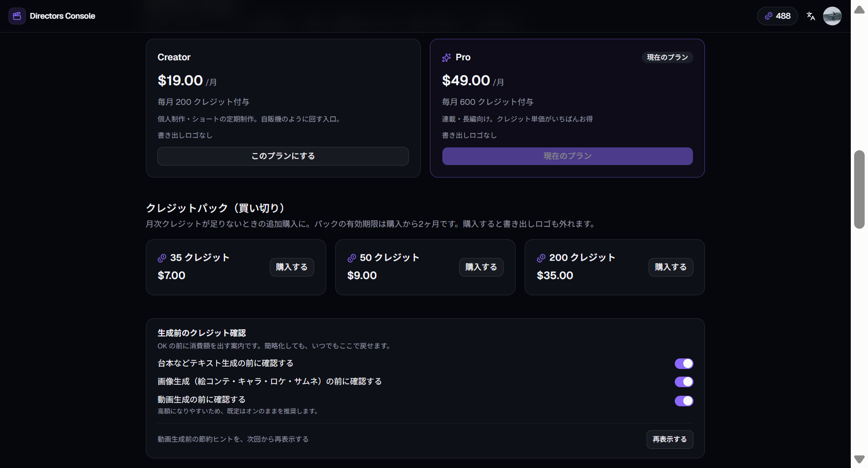
Task: Click the credit icon in the header badge
Action: tap(769, 16)
